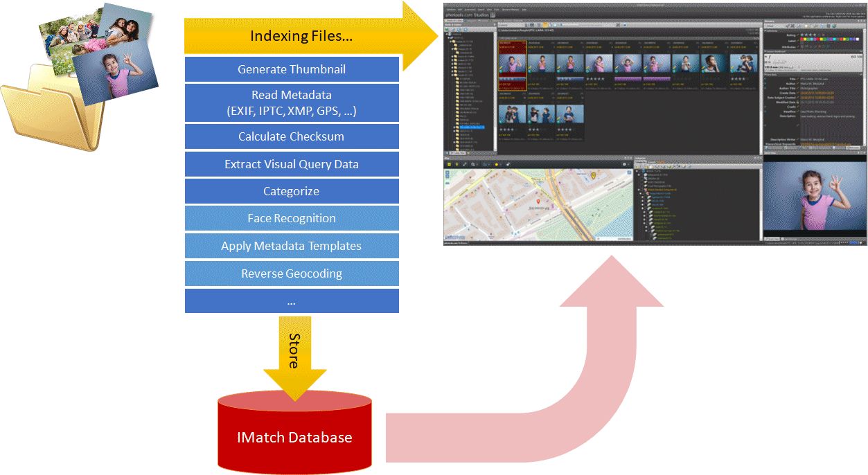Click the star rating under the fourth thumbnail
Screen dimensions: 868x475
[594, 78]
